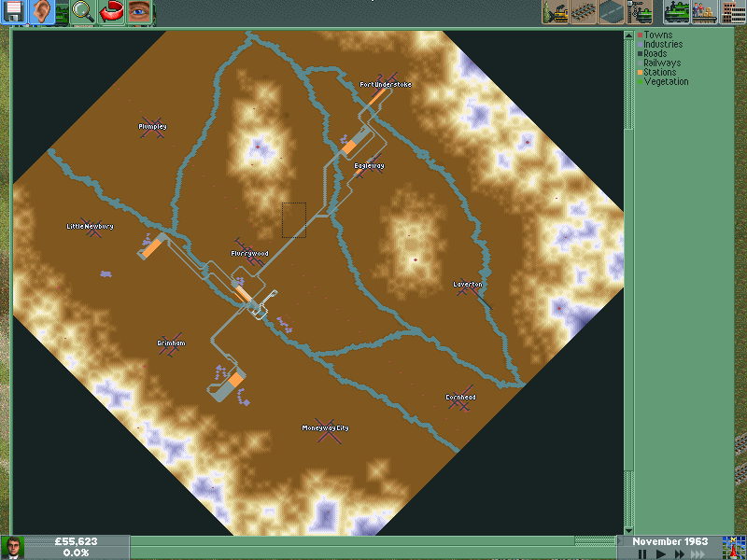Image resolution: width=747 pixels, height=560 pixels.
Task: Set game to triple fast forward speed
Action: [698, 554]
